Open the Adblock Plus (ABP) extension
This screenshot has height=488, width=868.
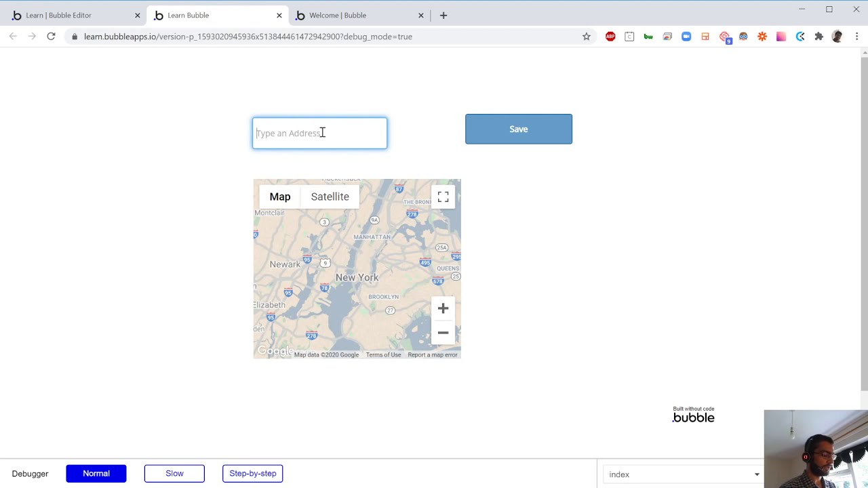click(610, 37)
